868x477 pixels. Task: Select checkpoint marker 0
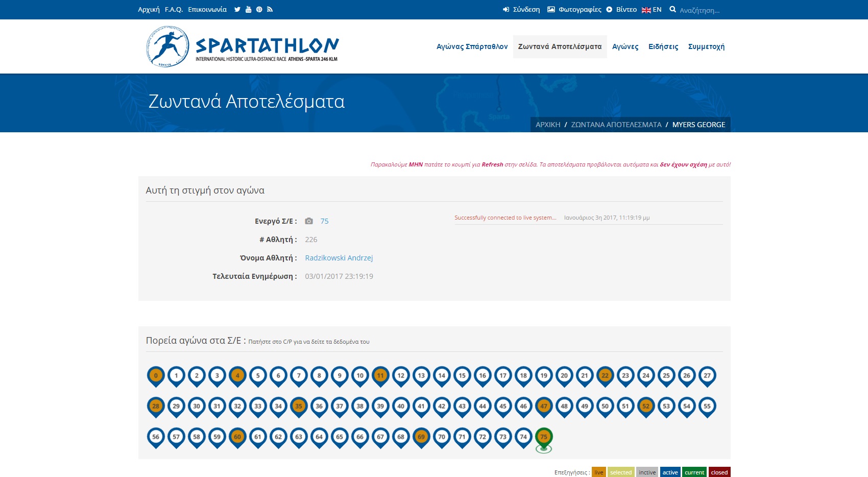coord(156,376)
